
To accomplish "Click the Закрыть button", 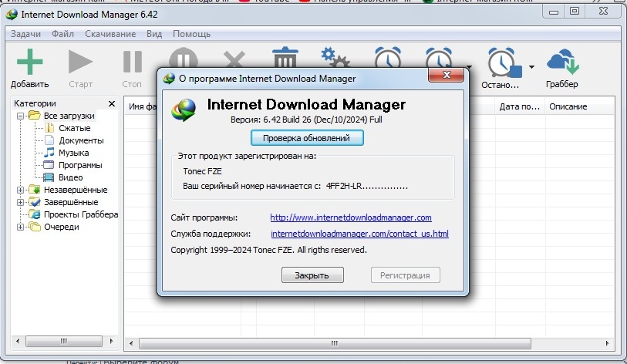I will (x=312, y=275).
